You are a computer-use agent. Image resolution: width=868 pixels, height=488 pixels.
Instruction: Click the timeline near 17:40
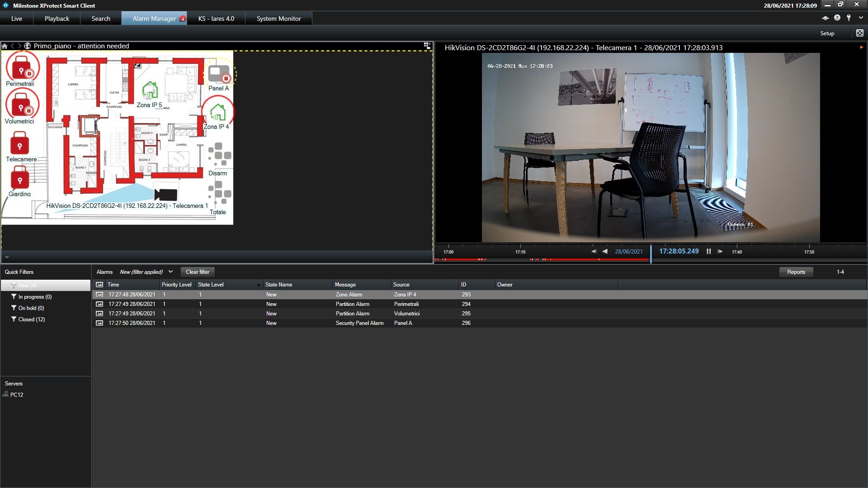click(737, 252)
